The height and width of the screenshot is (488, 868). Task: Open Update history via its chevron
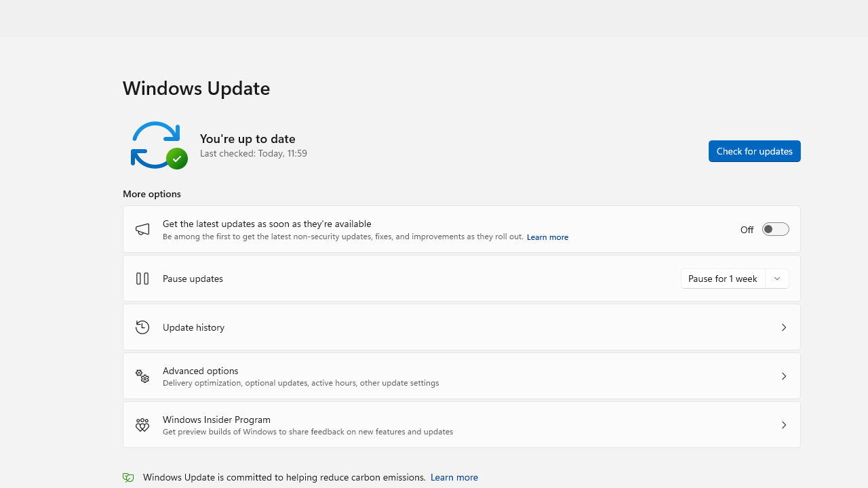[x=783, y=327]
